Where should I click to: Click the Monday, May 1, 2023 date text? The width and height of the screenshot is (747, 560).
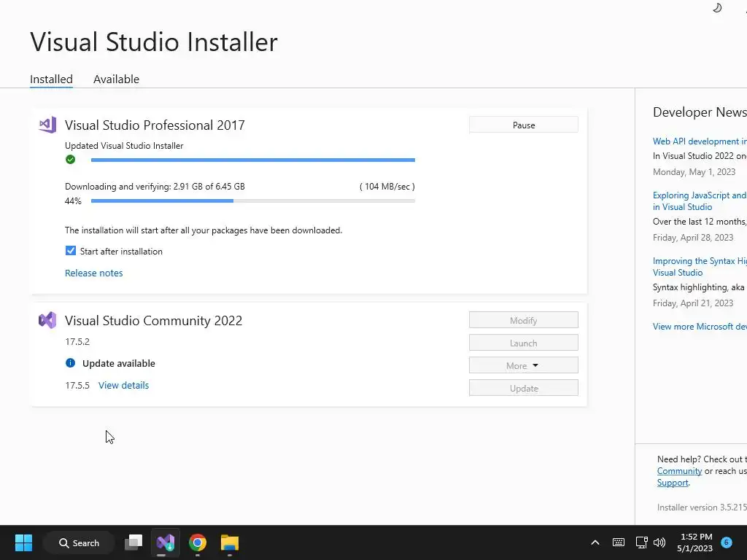click(x=694, y=172)
